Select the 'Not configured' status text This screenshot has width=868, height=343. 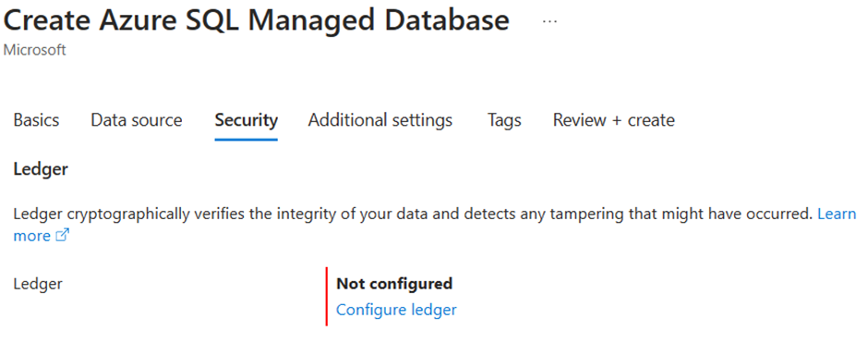[394, 284]
